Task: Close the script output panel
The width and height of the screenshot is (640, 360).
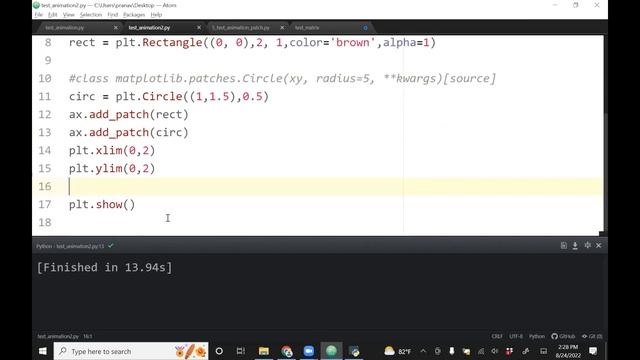Action: pyautogui.click(x=598, y=245)
